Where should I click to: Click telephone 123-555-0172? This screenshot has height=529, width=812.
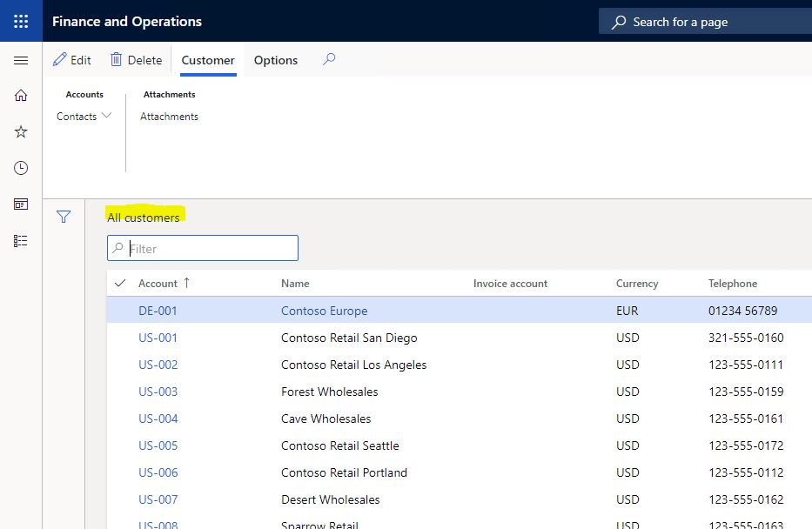[746, 445]
